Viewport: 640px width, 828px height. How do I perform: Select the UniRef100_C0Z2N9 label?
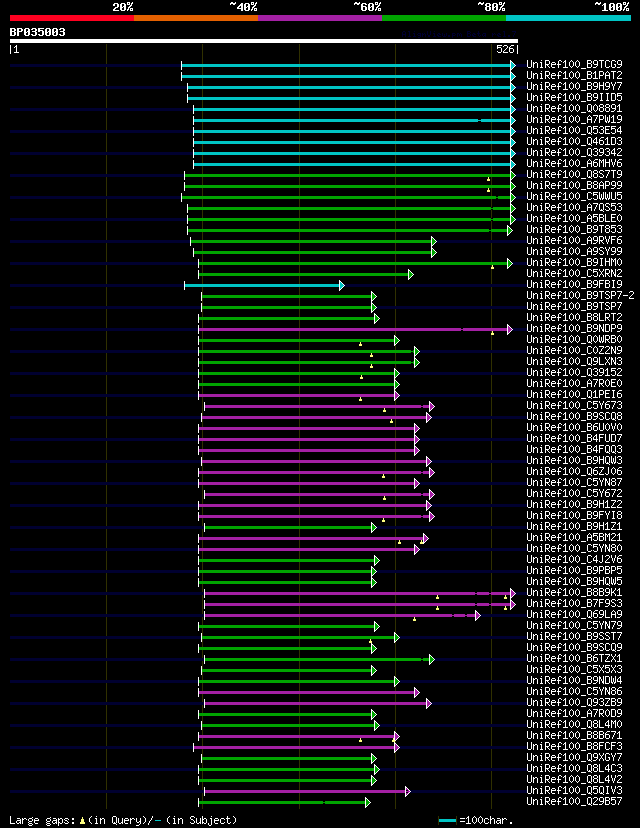(x=574, y=350)
